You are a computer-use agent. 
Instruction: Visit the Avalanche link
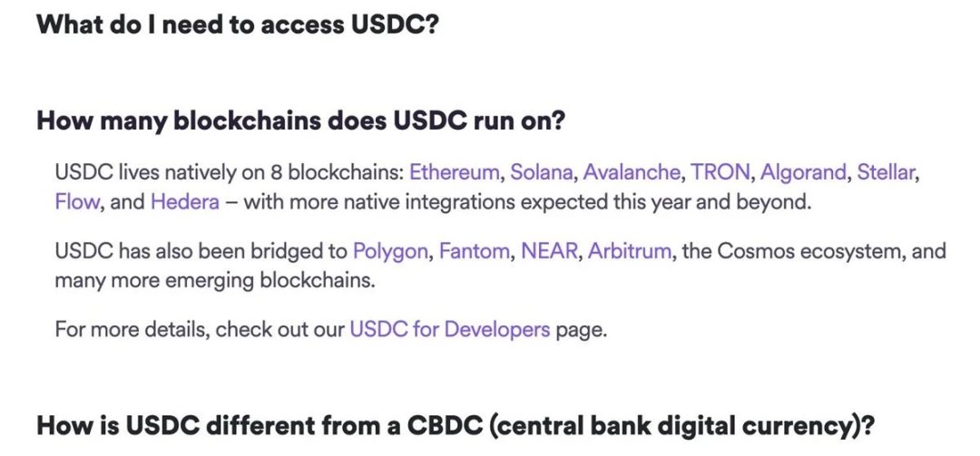(631, 172)
